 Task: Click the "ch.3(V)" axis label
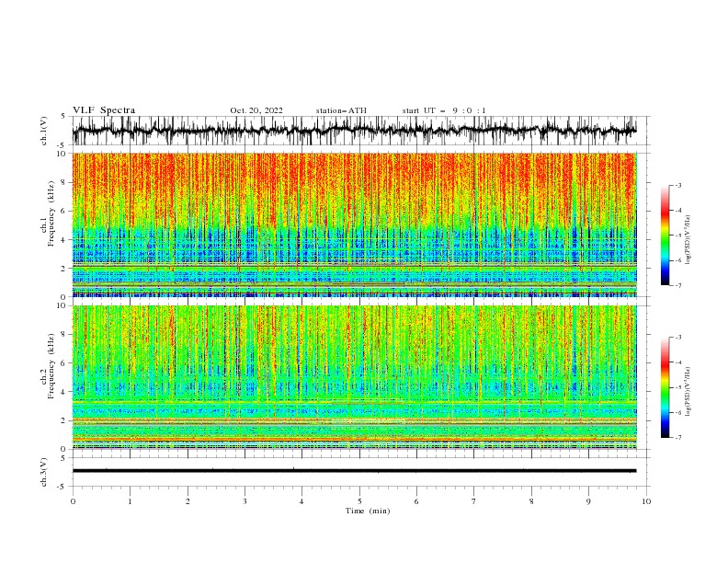coord(44,472)
